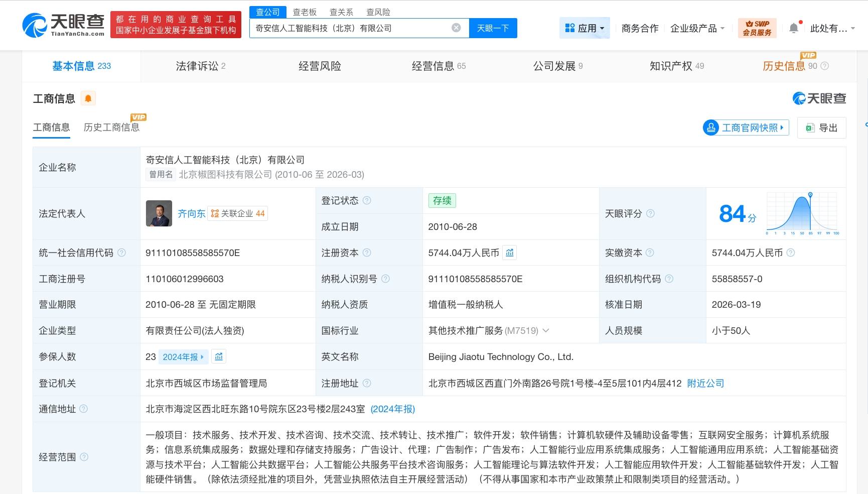Click the orange bell beside 工商信息 heading
868x494 pixels.
coord(88,98)
